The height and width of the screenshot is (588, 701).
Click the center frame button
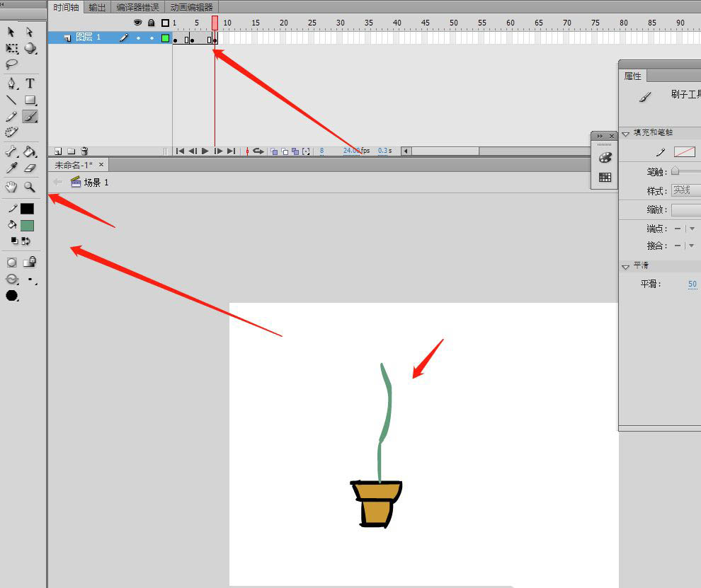(247, 151)
